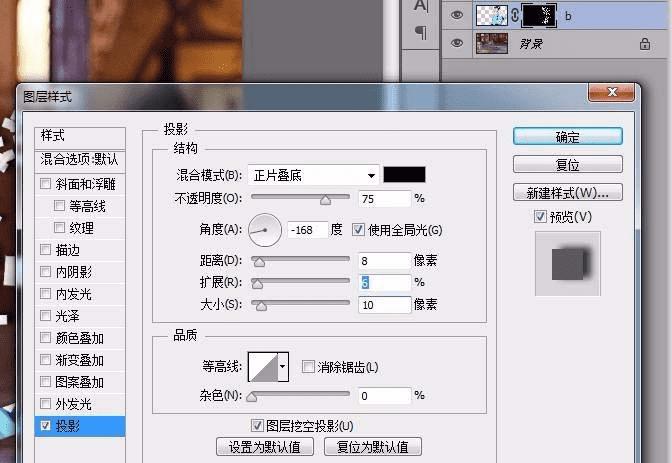The image size is (672, 463).
Task: Enable 等高线 sub-option checkbox
Action: [x=59, y=206]
